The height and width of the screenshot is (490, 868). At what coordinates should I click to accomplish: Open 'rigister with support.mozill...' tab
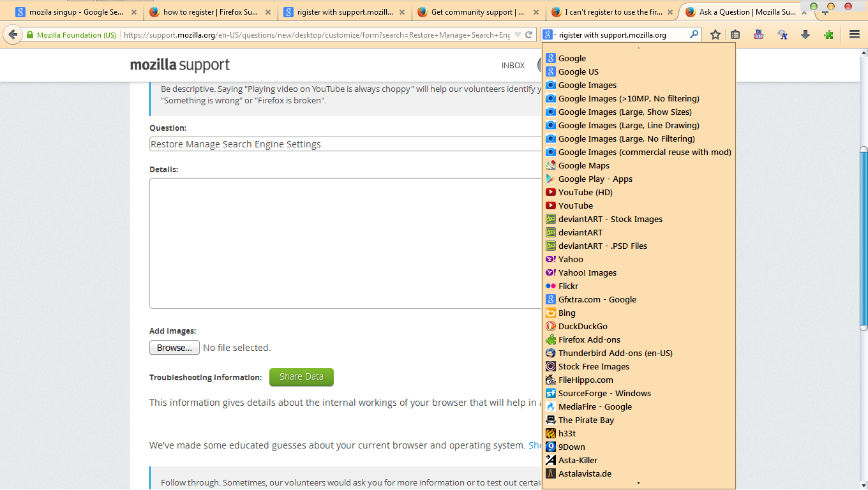pyautogui.click(x=344, y=12)
